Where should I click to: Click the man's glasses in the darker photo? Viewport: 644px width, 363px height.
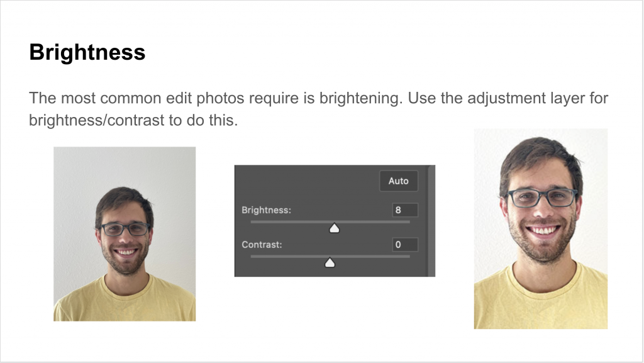pyautogui.click(x=125, y=229)
